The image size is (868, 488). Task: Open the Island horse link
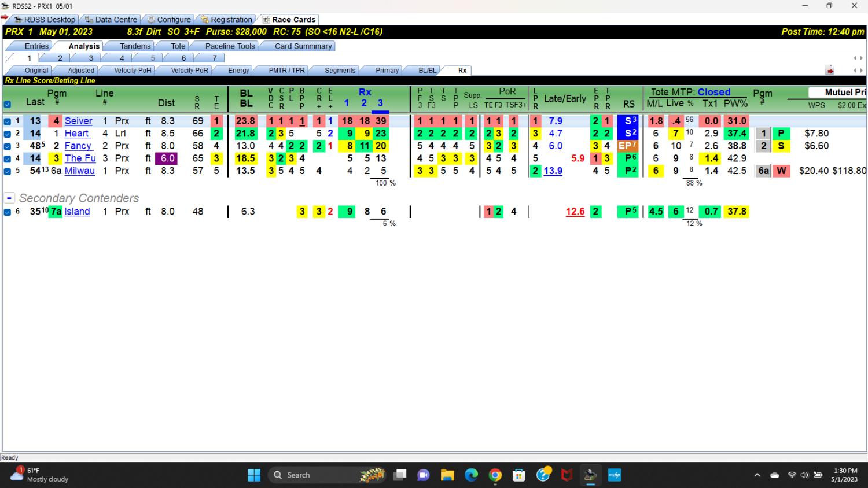click(x=77, y=212)
